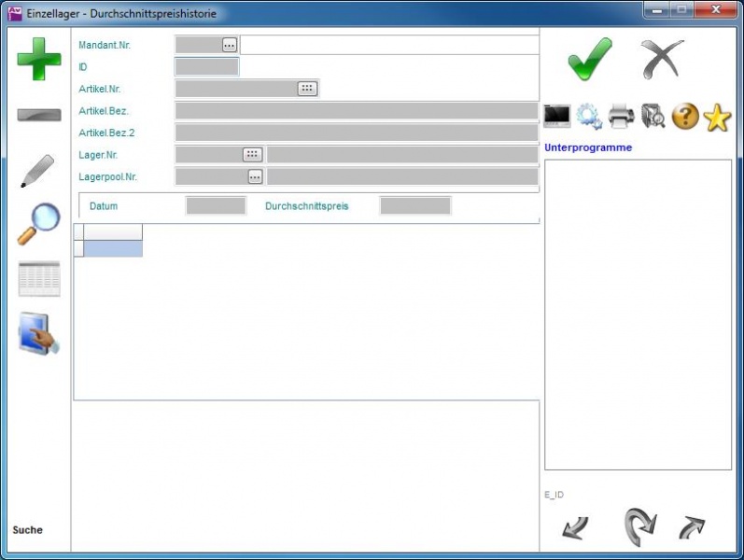Open settings via the blue gears icon

[x=589, y=116]
